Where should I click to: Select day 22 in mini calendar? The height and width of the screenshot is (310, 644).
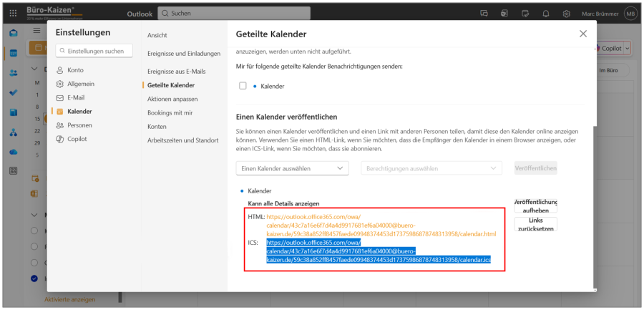37,131
